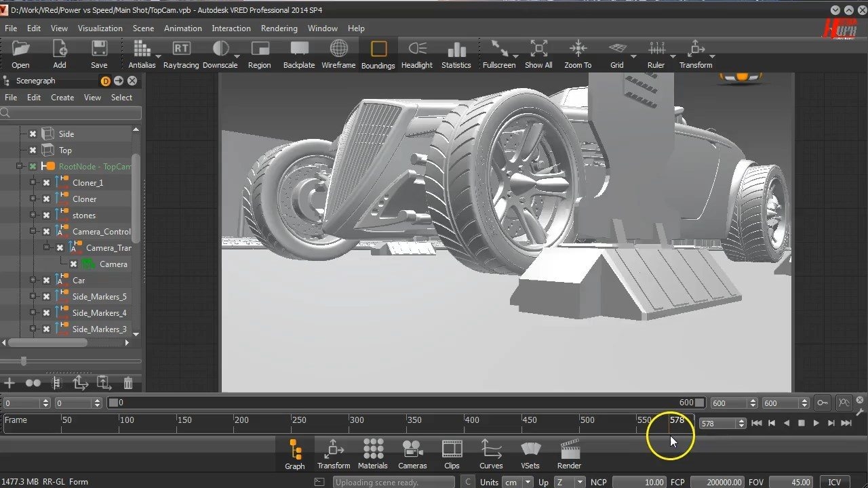Screen dimensions: 868x488
Task: Open the Rendering menu
Action: click(x=279, y=28)
